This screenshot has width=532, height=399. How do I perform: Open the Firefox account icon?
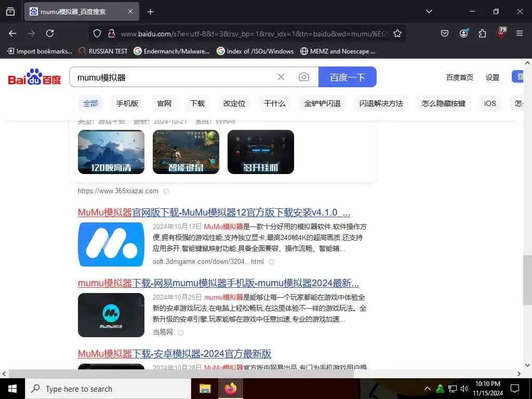(x=463, y=33)
